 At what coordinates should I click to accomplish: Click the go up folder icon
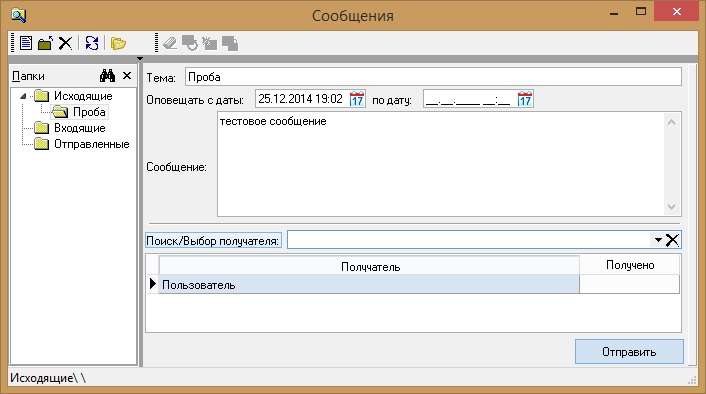(x=45, y=43)
